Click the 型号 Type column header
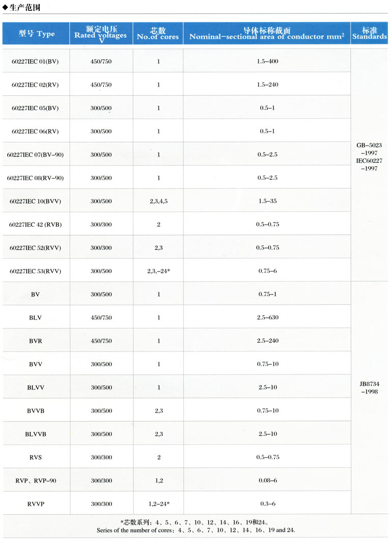Image resolution: width=392 pixels, height=541 pixels. (x=36, y=34)
